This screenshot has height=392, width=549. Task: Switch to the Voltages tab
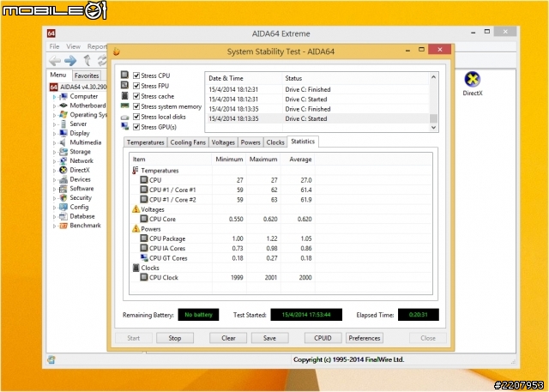coord(223,142)
